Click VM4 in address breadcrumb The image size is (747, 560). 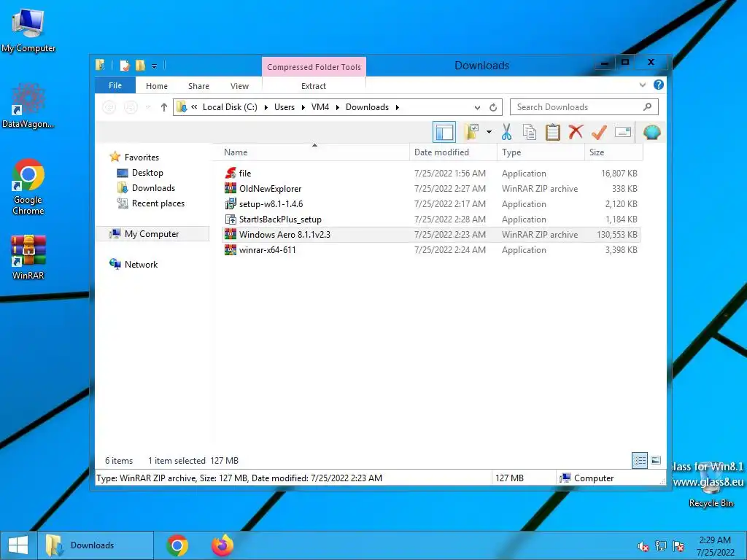click(x=320, y=107)
